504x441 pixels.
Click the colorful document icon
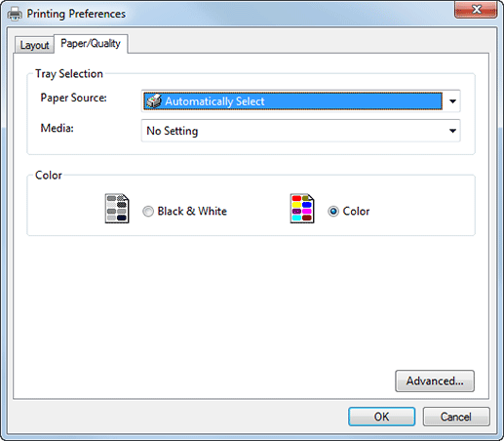point(302,209)
